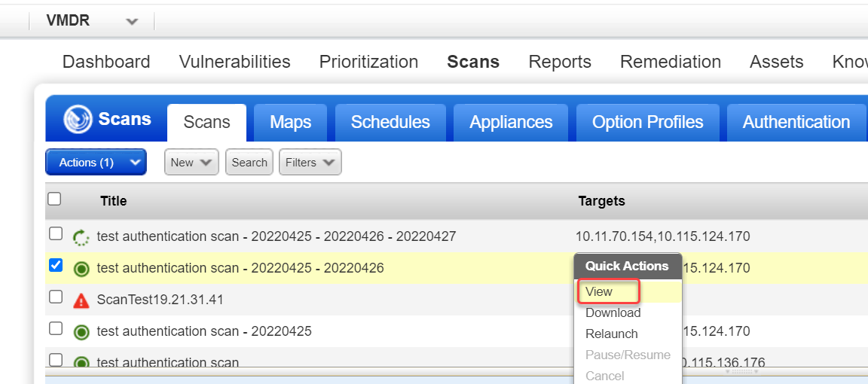Switch to the Option Profiles tab
The image size is (868, 384).
(647, 122)
